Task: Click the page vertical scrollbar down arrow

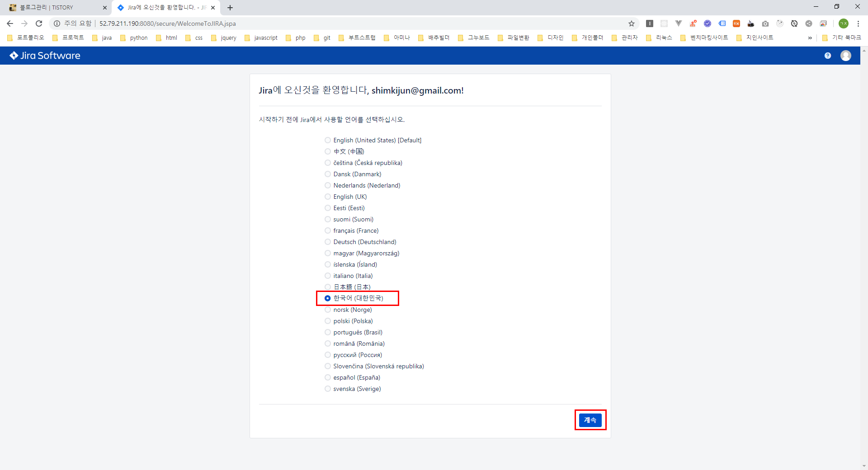Action: [x=864, y=466]
